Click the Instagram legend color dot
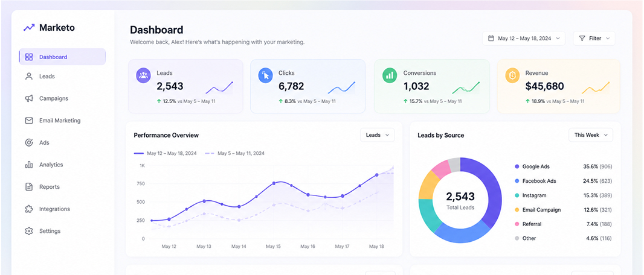This screenshot has height=275, width=644. coord(517,195)
